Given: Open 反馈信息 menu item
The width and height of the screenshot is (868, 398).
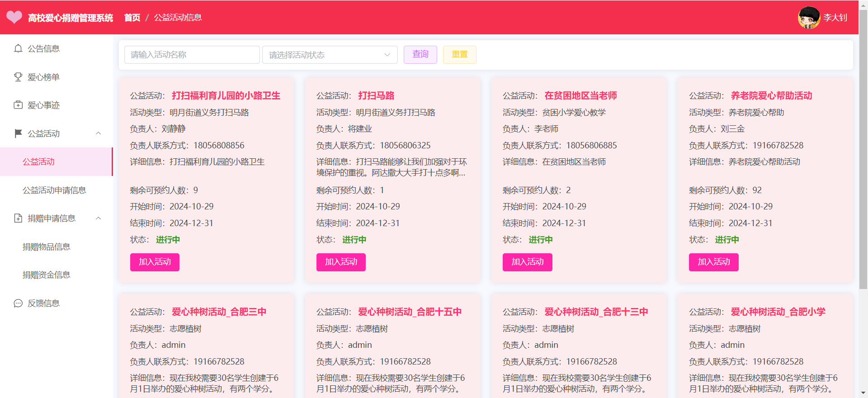Looking at the screenshot, I should point(57,303).
